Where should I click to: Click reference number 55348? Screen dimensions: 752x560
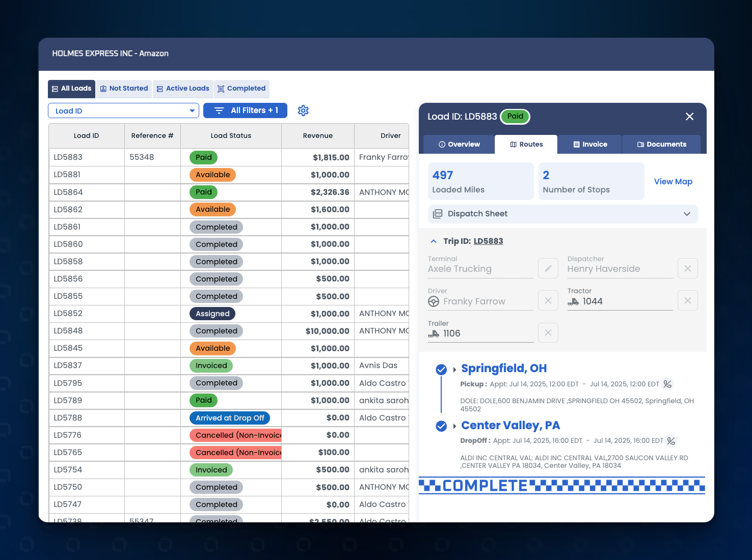click(x=142, y=157)
